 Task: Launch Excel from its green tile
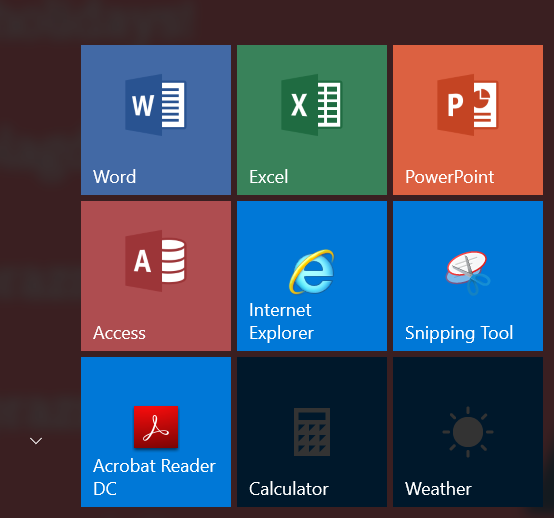tap(312, 120)
